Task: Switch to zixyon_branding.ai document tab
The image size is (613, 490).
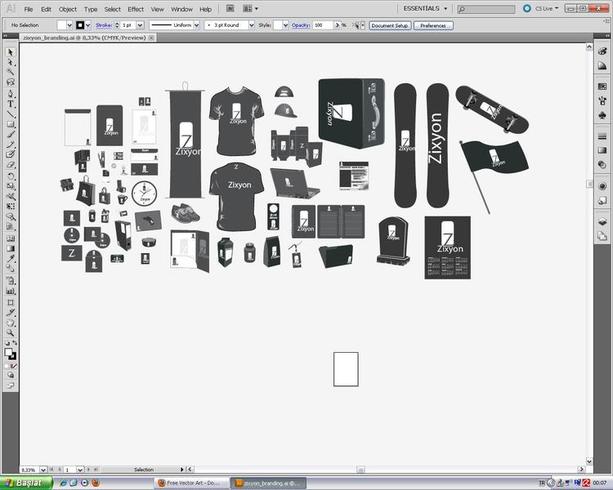Action: (x=84, y=38)
